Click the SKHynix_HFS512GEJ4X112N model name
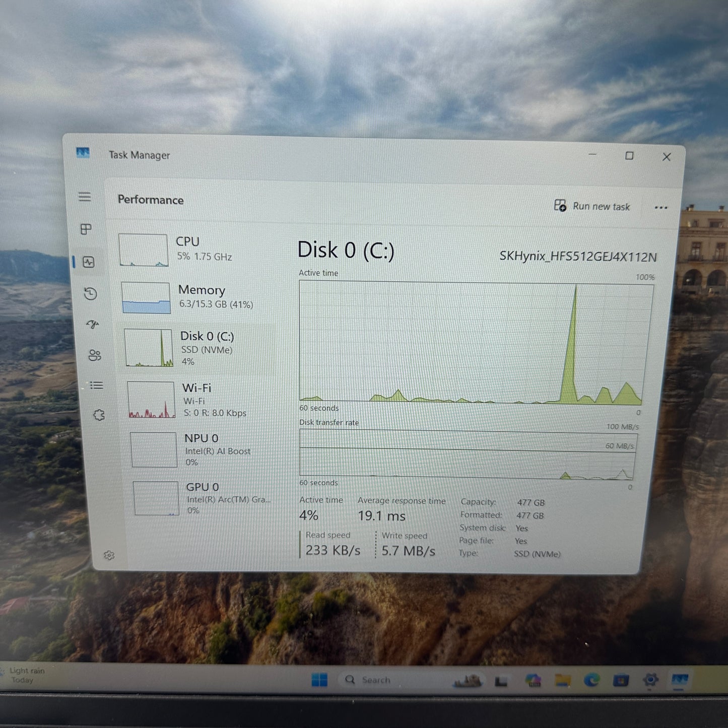The height and width of the screenshot is (728, 728). [578, 256]
